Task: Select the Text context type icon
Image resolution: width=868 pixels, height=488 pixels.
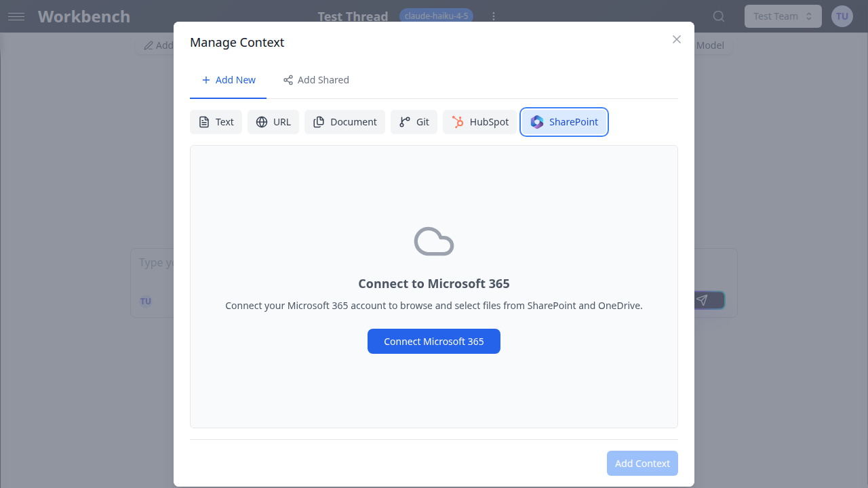Action: tap(205, 121)
